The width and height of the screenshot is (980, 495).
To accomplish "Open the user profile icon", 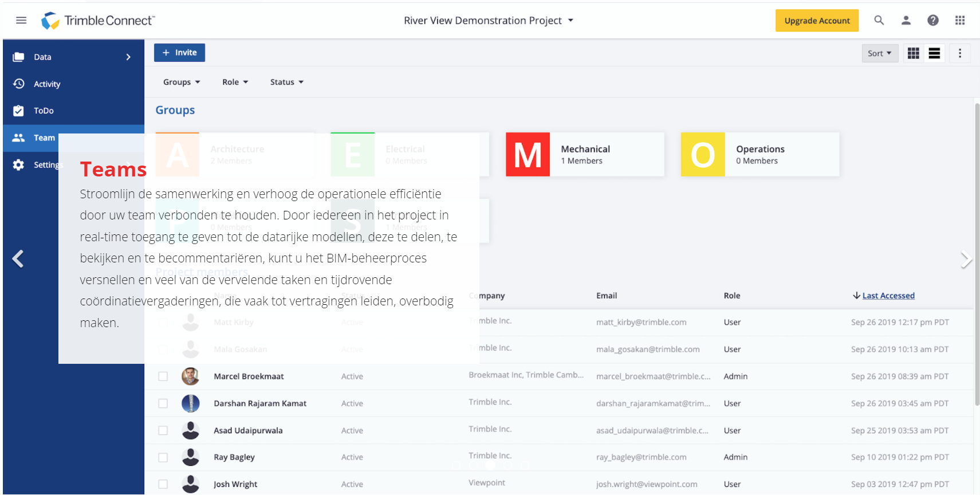I will coord(906,21).
